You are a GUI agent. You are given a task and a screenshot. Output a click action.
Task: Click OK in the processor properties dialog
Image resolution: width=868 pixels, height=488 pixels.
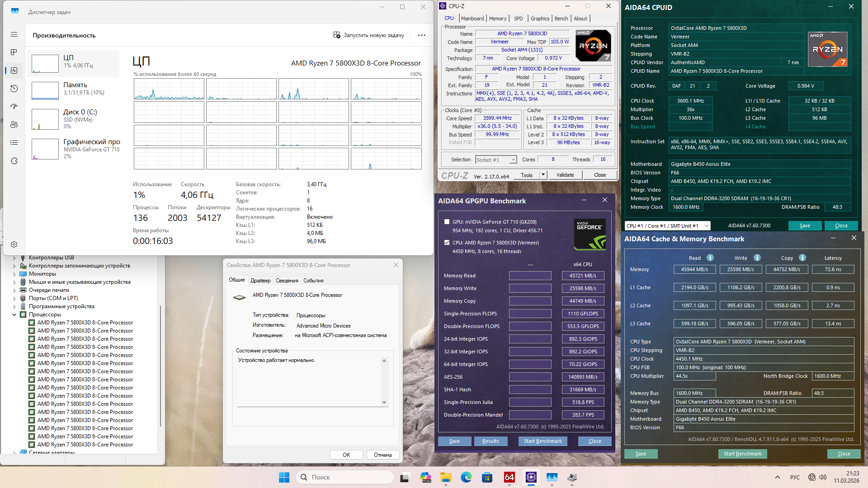346,455
